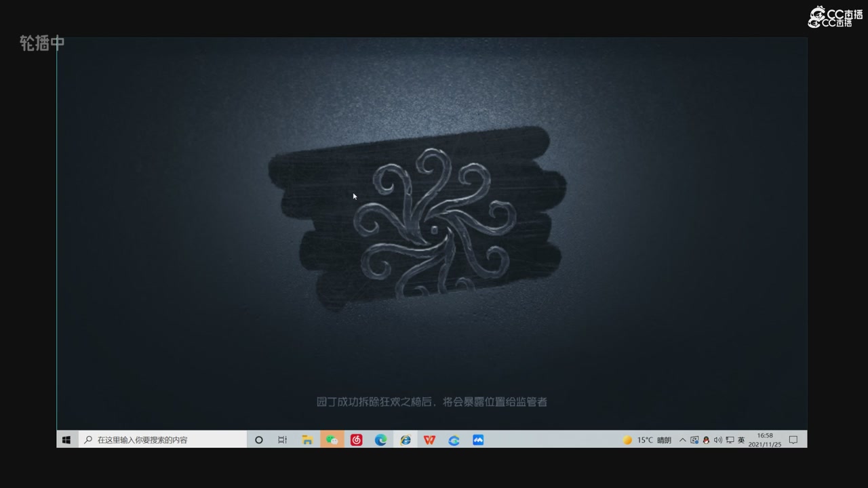Open the volume control
868x488 pixels.
coord(718,440)
